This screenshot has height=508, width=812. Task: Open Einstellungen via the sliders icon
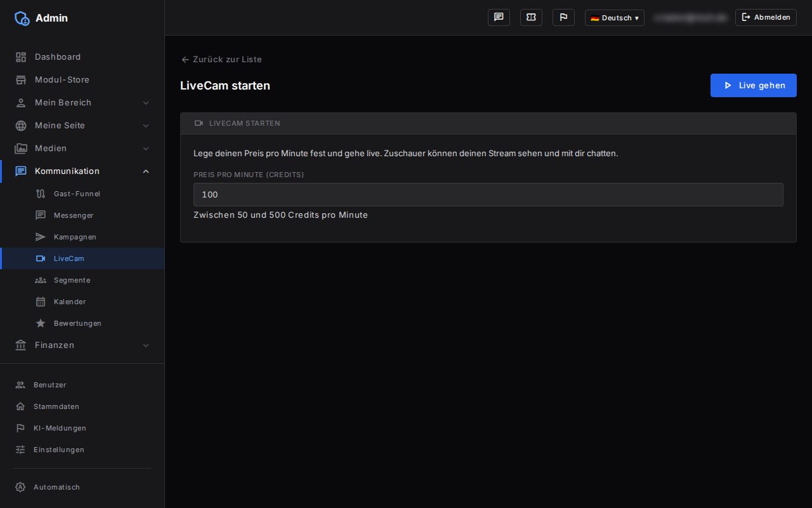pyautogui.click(x=20, y=450)
